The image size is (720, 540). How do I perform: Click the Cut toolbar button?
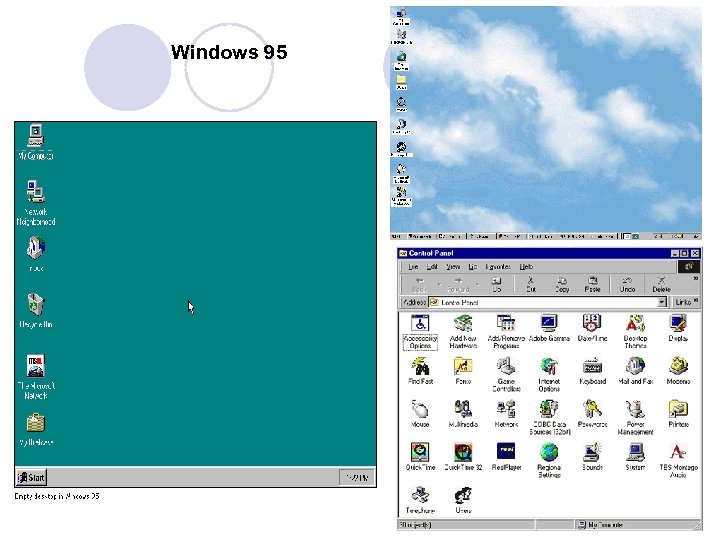(531, 285)
